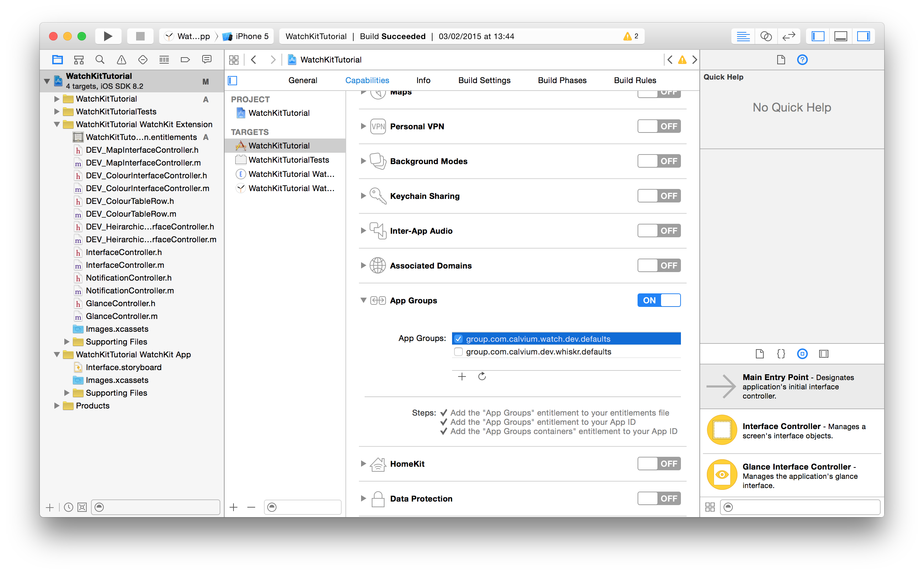Screen dimensions: 924x574
Task: Refresh the App Groups list
Action: [x=482, y=376]
